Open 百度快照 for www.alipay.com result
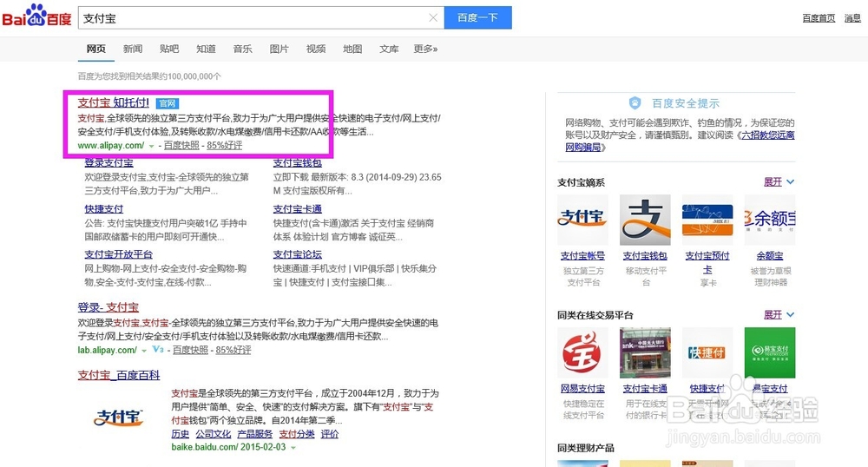This screenshot has width=868, height=467. click(181, 146)
